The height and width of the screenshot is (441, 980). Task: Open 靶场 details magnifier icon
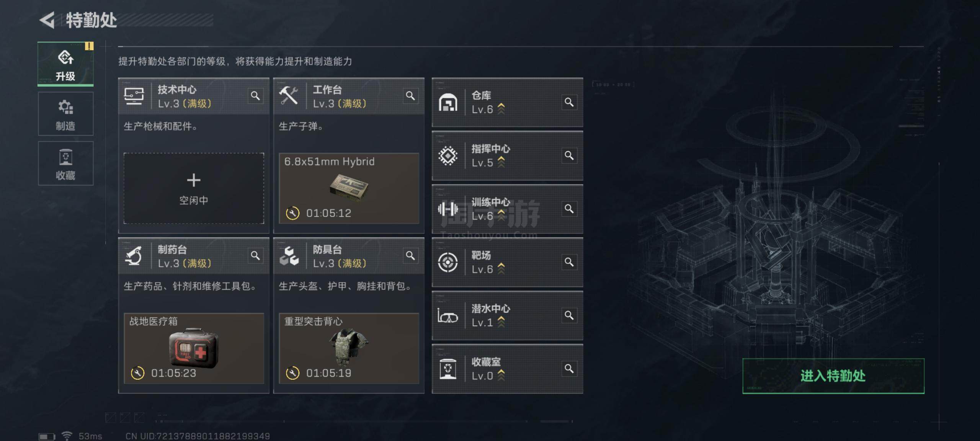(x=569, y=262)
